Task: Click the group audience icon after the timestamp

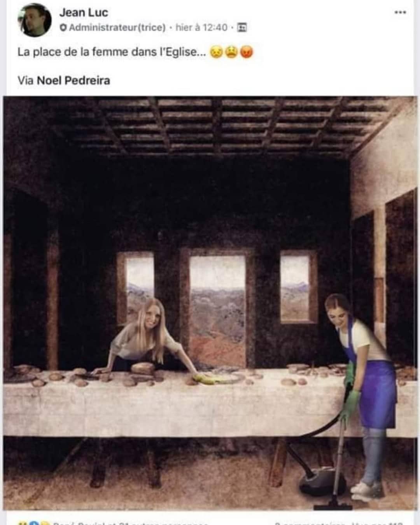Action: [242, 28]
